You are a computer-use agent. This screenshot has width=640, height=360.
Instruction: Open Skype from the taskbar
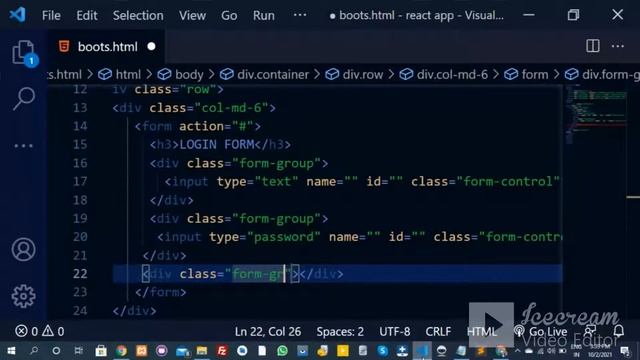point(382,351)
